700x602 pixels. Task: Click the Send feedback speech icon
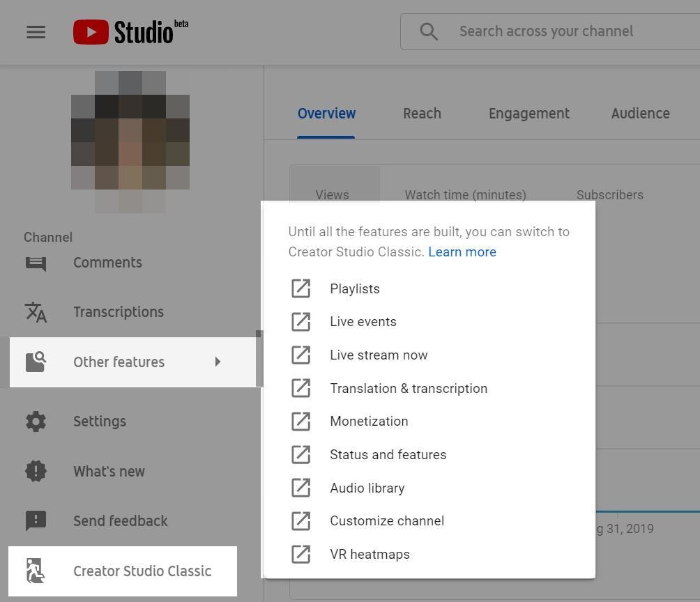(36, 520)
